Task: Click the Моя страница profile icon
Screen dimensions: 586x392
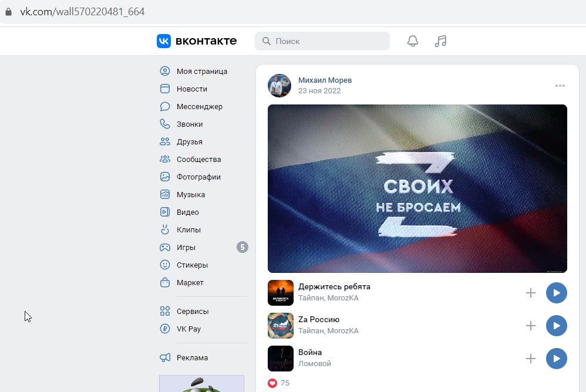Action: [x=165, y=71]
